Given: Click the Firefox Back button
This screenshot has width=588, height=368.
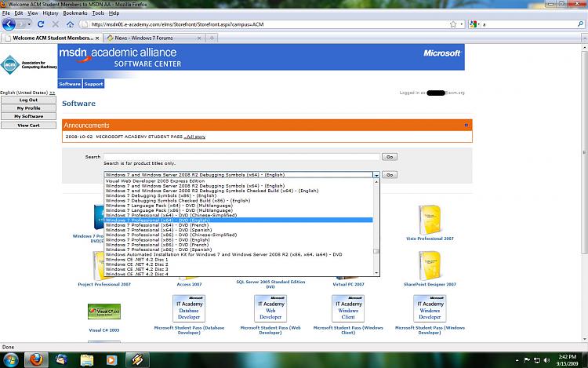Looking at the screenshot, I should pyautogui.click(x=9, y=24).
